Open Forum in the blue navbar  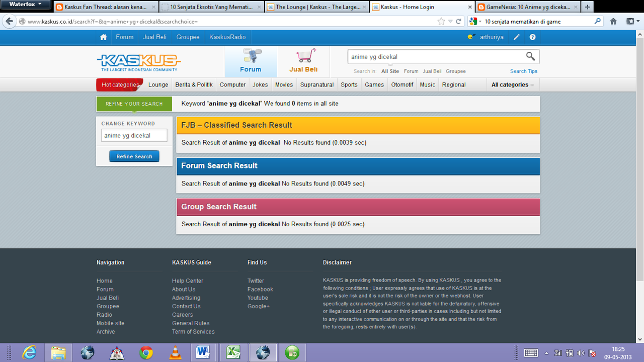click(125, 37)
